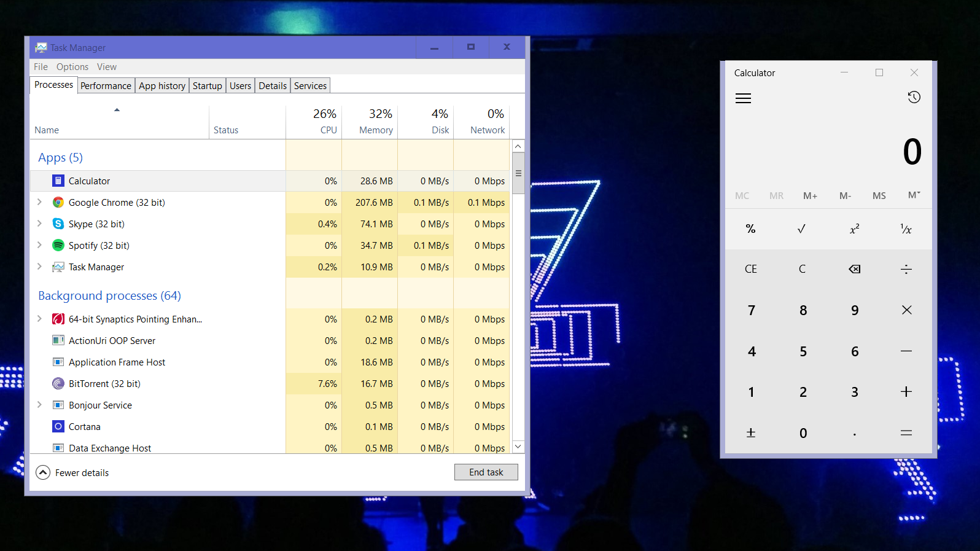Sort by the Memory column header
The image size is (980, 551).
point(370,121)
